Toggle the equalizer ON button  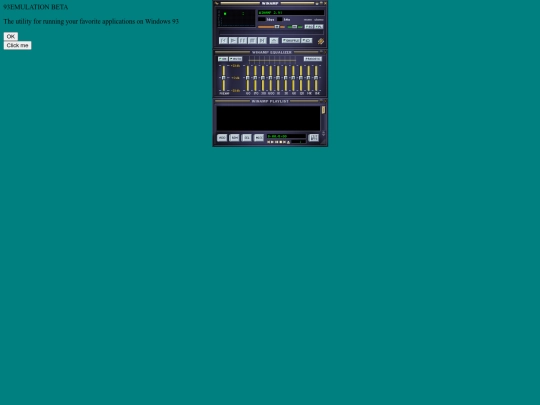click(x=223, y=59)
